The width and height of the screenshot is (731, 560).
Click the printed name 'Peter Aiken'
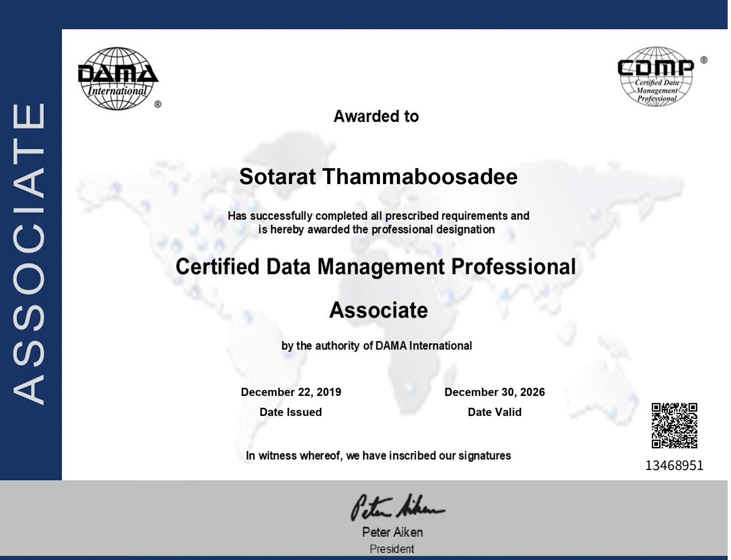(x=392, y=532)
